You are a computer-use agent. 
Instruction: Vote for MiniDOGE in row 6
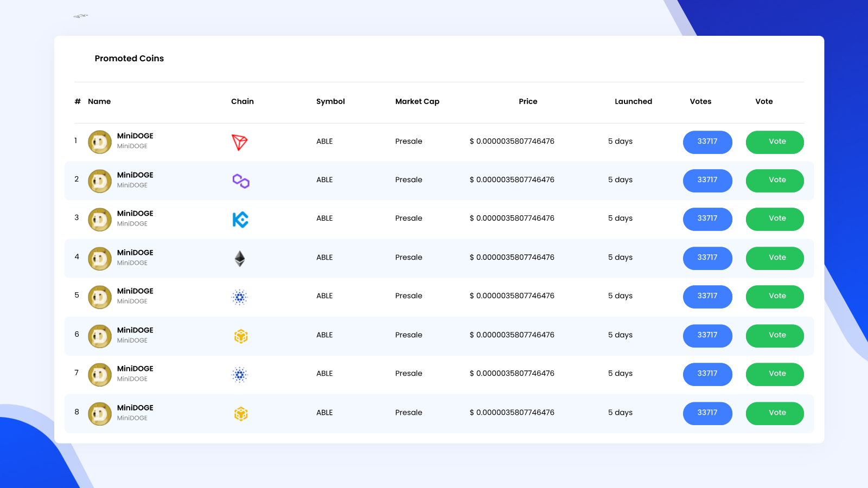point(775,336)
